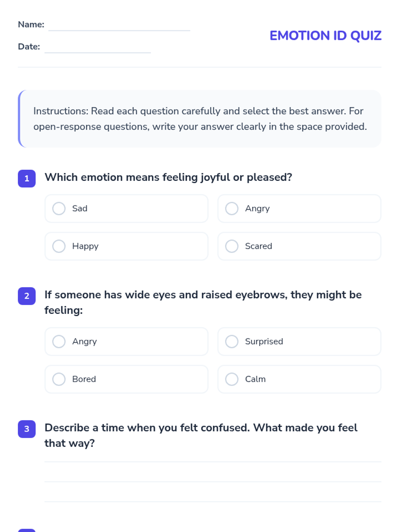Select the Calm answer choice
This screenshot has height=532, width=399.
point(232,379)
